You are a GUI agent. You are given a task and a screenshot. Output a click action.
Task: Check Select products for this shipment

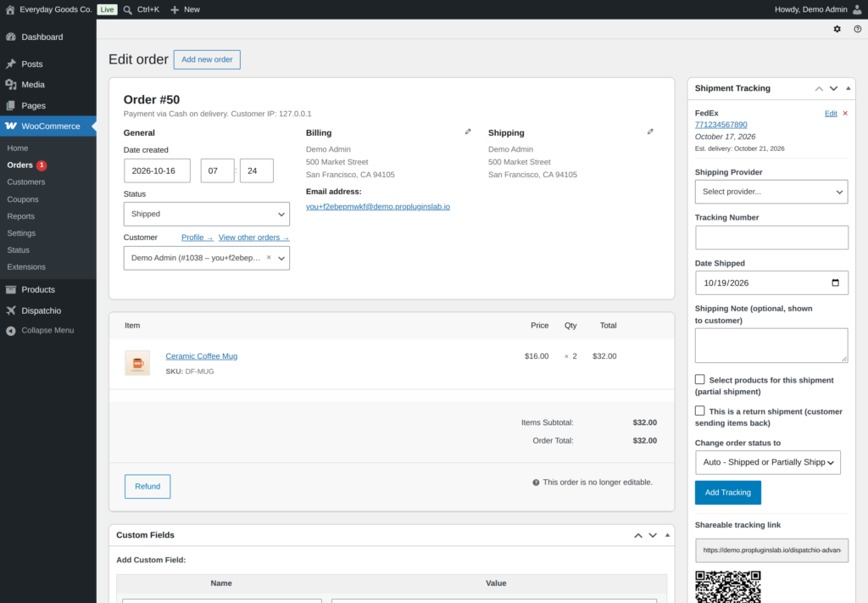pos(699,379)
